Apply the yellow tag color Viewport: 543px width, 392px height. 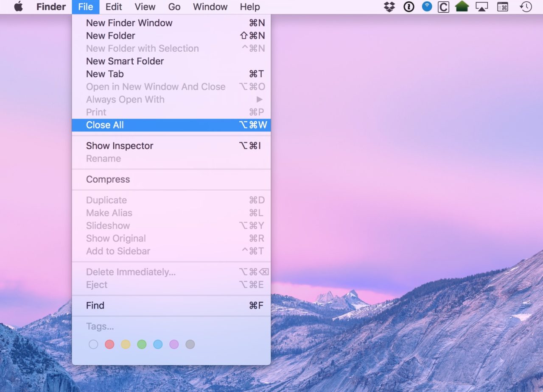[126, 345]
